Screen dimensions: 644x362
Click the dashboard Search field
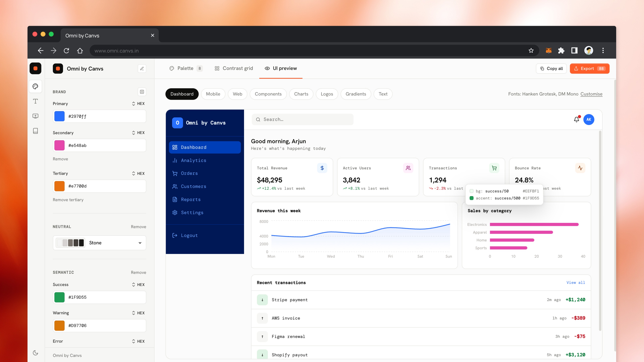tap(303, 119)
